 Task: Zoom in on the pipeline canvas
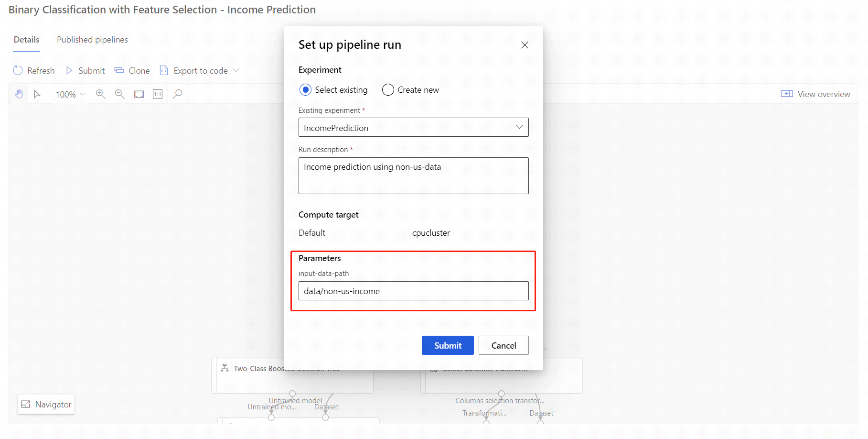click(x=101, y=94)
